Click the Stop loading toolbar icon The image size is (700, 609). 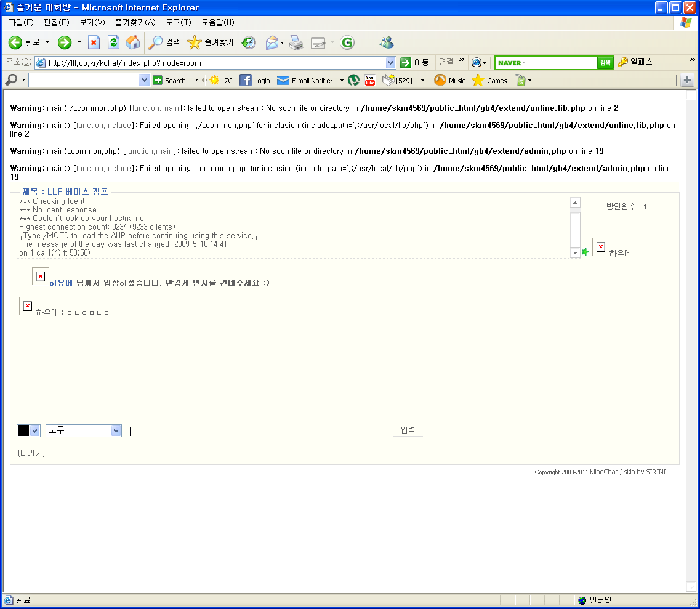tap(94, 42)
